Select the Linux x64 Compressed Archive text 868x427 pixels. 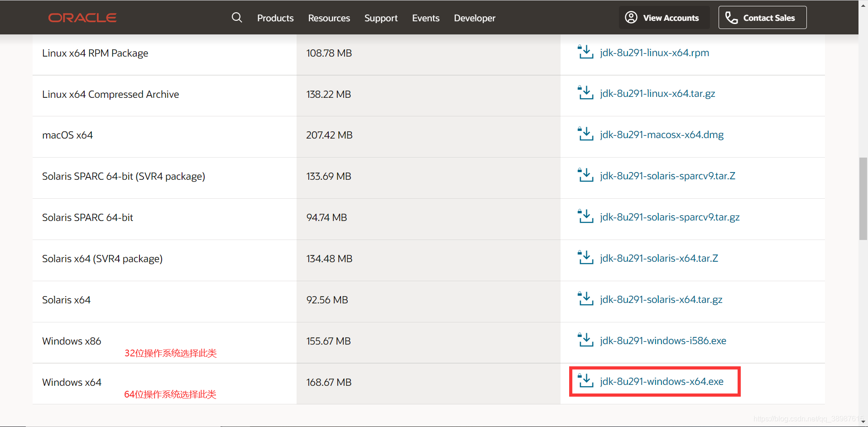[110, 94]
